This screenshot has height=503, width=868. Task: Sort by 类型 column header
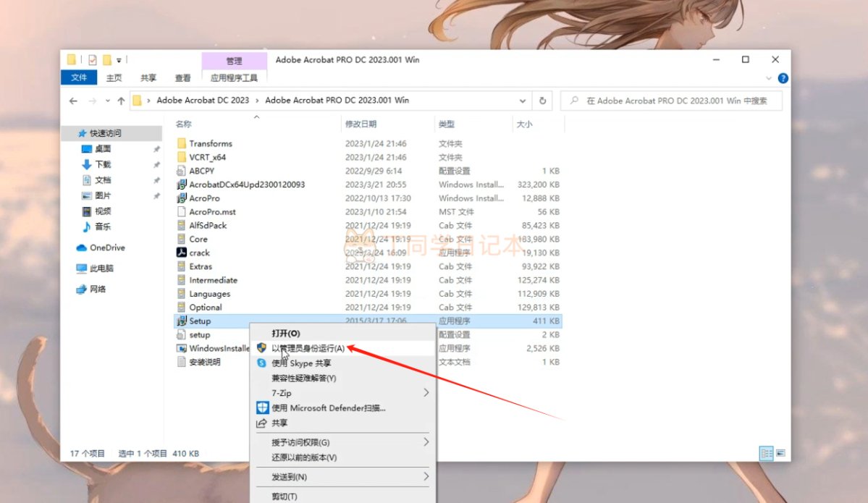click(447, 124)
